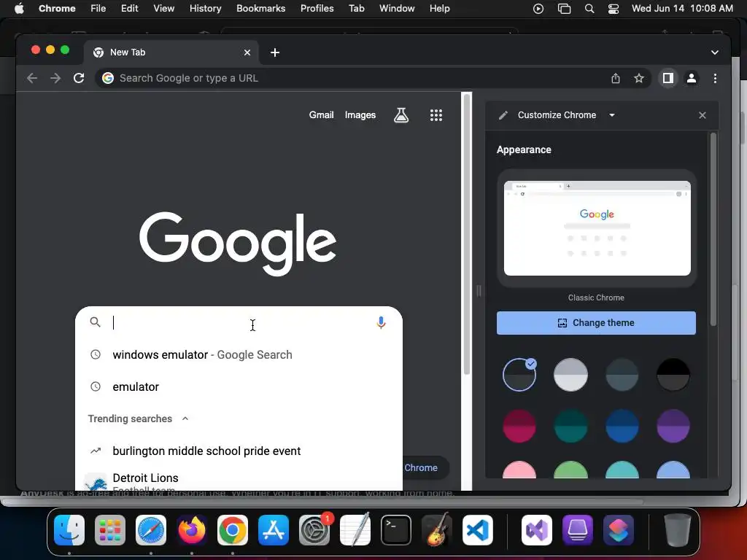The image size is (747, 560).
Task: Open System Settings from the Dock
Action: click(314, 529)
